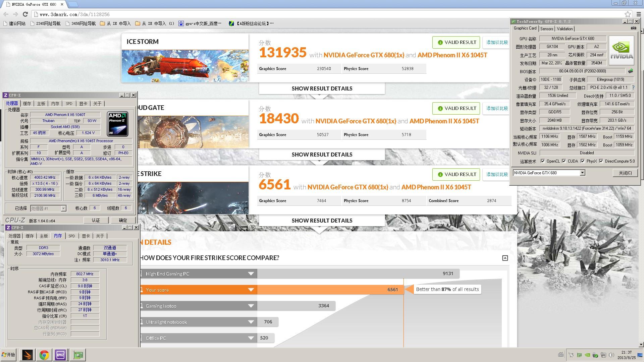644x362 pixels.
Task: Open the new tab button in Chrome
Action: click(x=73, y=4)
